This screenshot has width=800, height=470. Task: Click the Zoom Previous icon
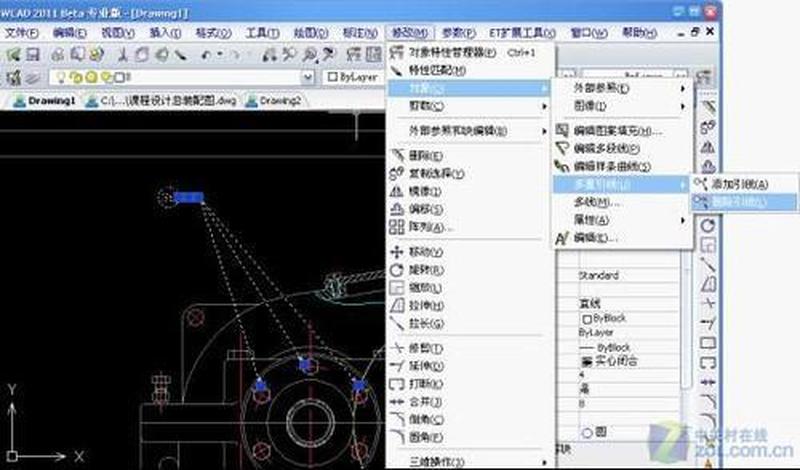coord(329,54)
